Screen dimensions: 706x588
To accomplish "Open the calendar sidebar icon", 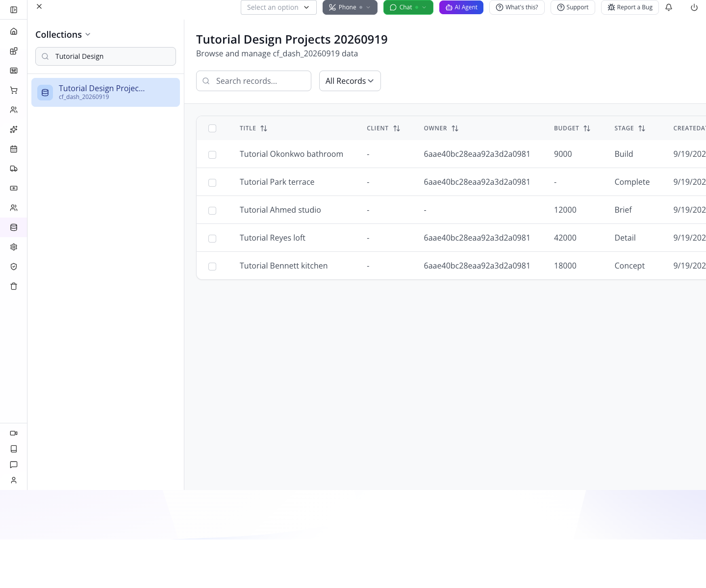I will click(x=14, y=149).
